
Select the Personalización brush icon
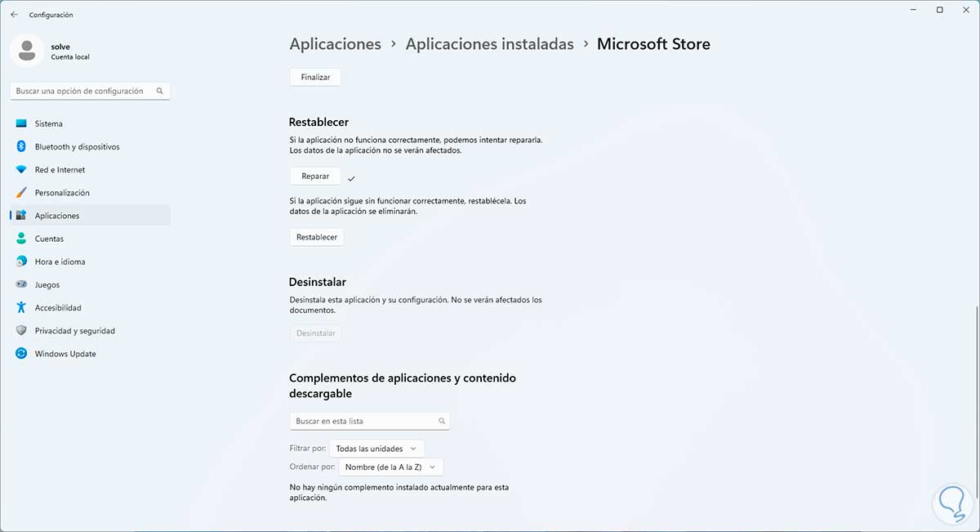tap(21, 192)
